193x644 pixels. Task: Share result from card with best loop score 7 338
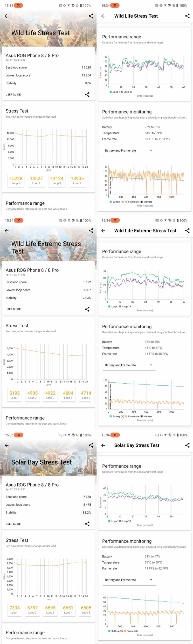click(x=87, y=524)
